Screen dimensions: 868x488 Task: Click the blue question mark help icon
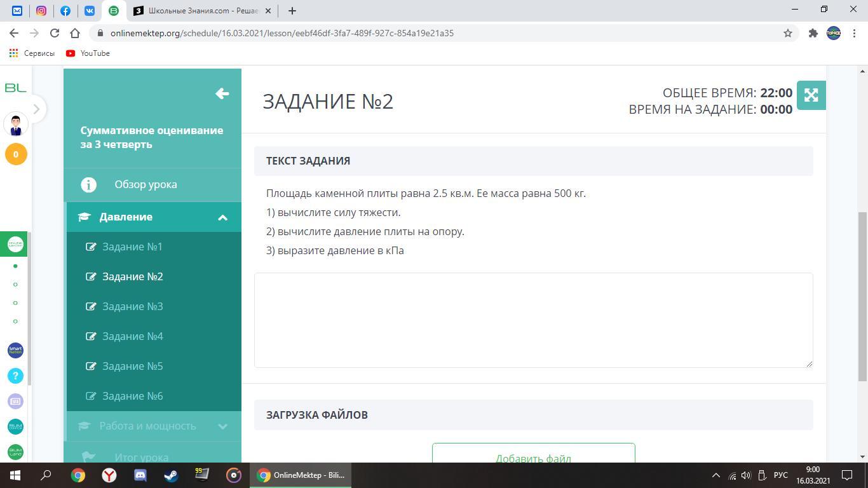(15, 376)
